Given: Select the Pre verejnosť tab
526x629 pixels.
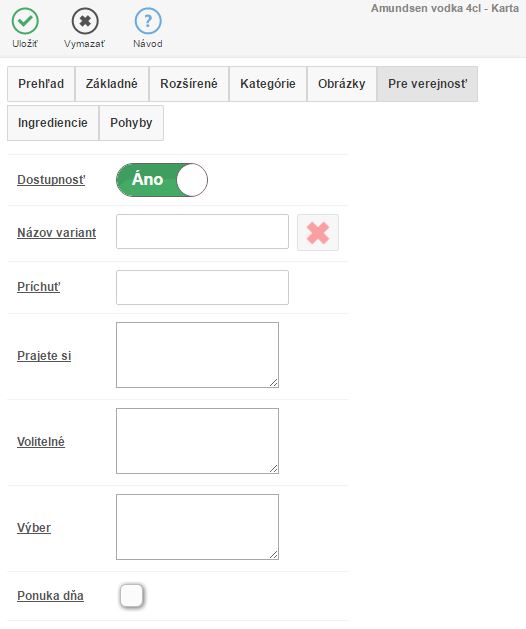Looking at the screenshot, I should pyautogui.click(x=427, y=84).
